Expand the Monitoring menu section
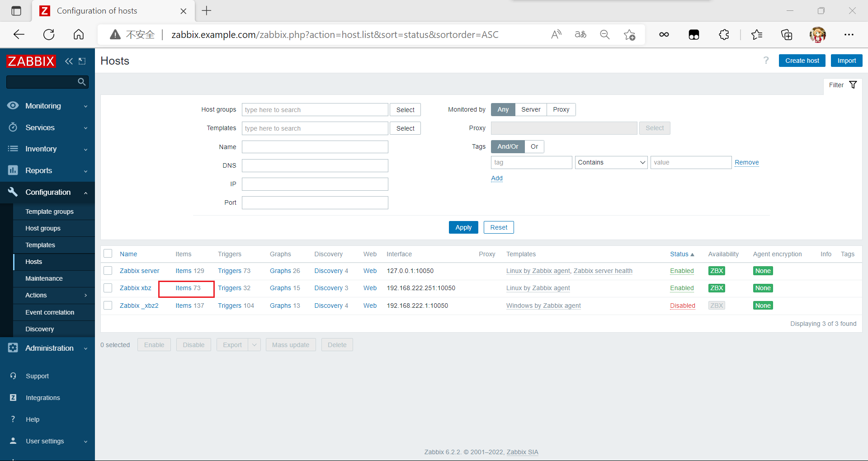The width and height of the screenshot is (868, 461). 85,106
